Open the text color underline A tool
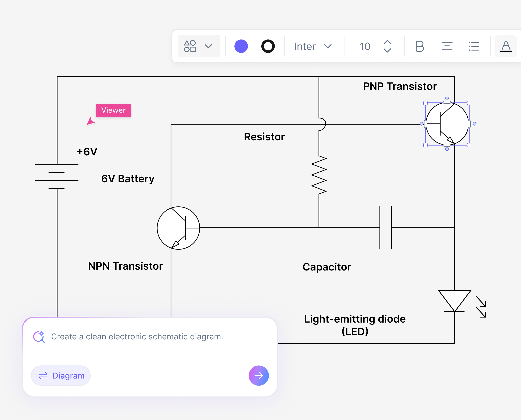This screenshot has height=420, width=521. click(x=506, y=46)
